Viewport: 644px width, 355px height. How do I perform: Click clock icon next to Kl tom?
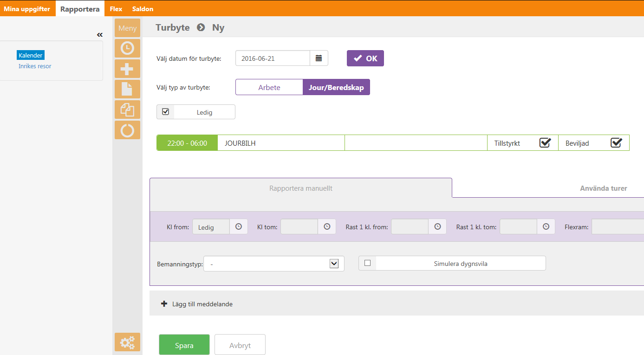click(327, 226)
